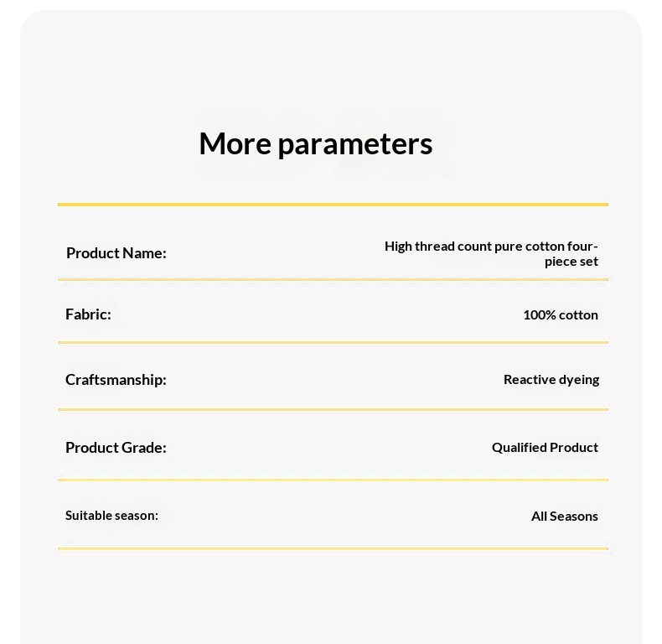
Task: Click the yellow line below Product Grade row
Action: (334, 480)
